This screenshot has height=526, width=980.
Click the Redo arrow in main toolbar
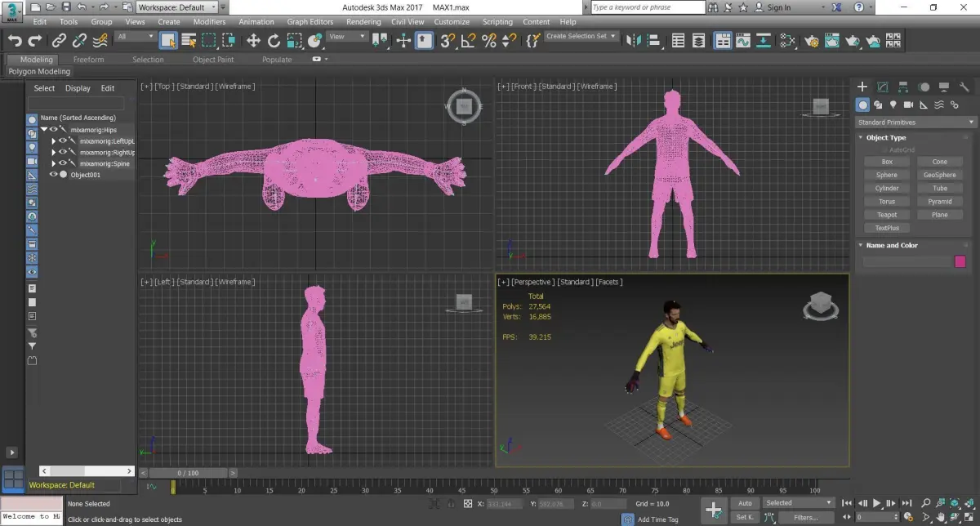35,40
